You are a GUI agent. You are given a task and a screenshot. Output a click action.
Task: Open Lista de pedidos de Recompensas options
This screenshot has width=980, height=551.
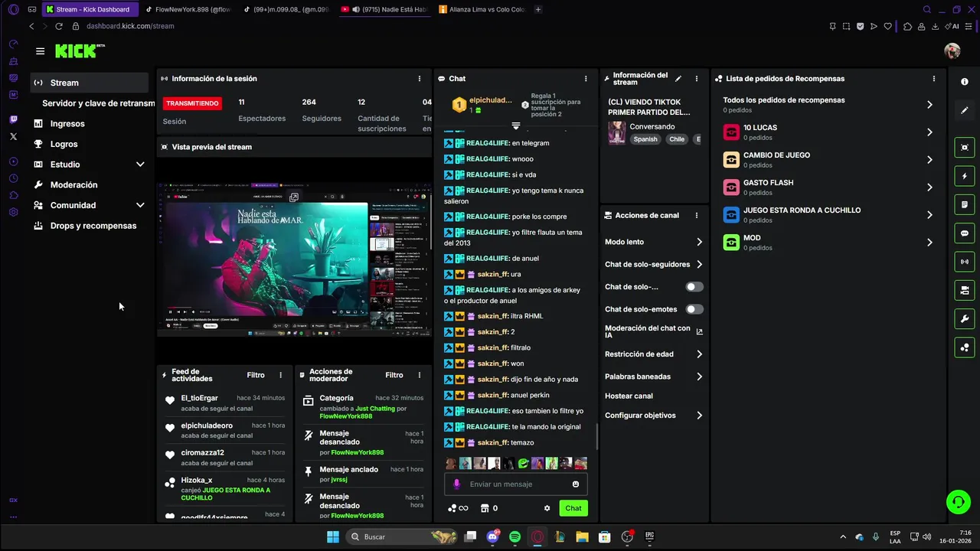934,79
